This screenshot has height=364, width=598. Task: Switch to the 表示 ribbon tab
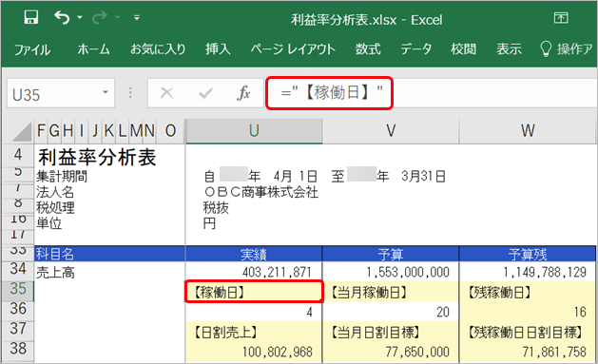tap(509, 49)
